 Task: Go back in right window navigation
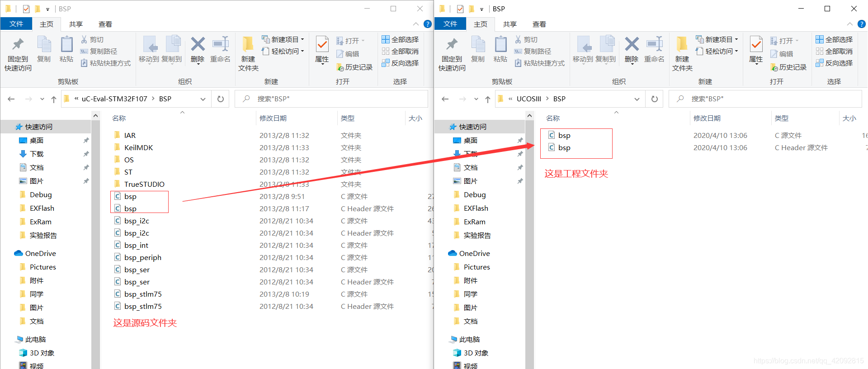click(445, 99)
